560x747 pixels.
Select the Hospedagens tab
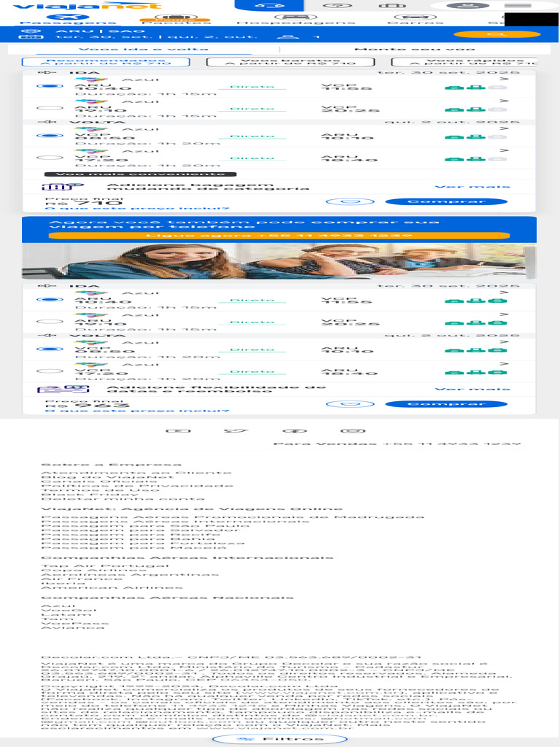point(296,19)
